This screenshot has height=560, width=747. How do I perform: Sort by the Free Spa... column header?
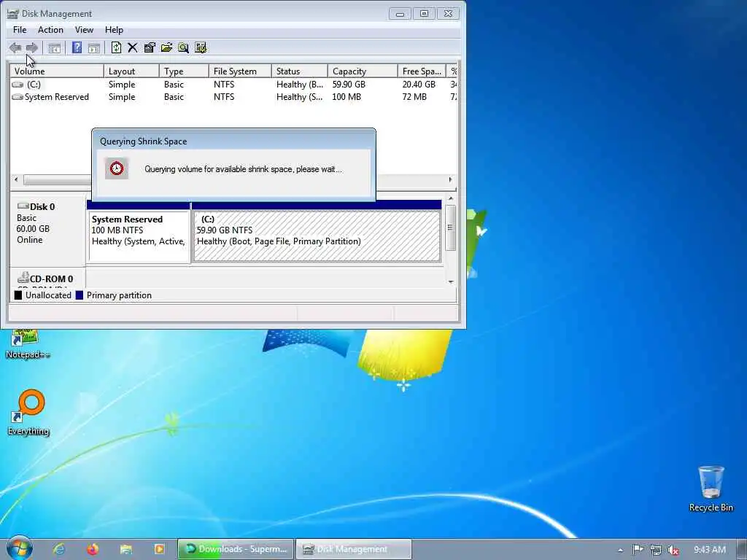click(x=422, y=71)
